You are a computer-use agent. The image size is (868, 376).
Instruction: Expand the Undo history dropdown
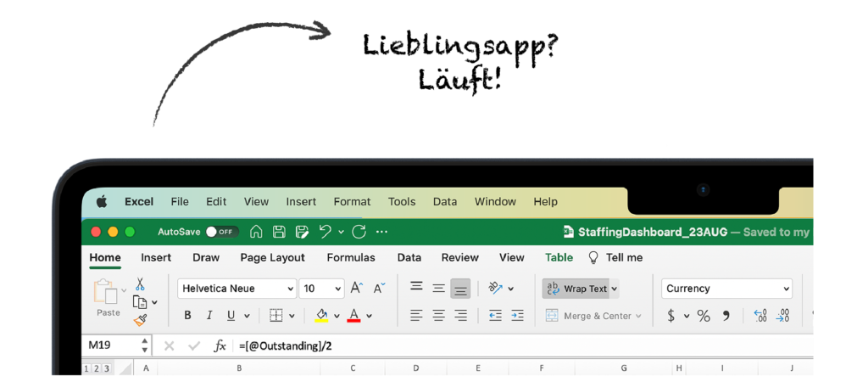click(341, 232)
